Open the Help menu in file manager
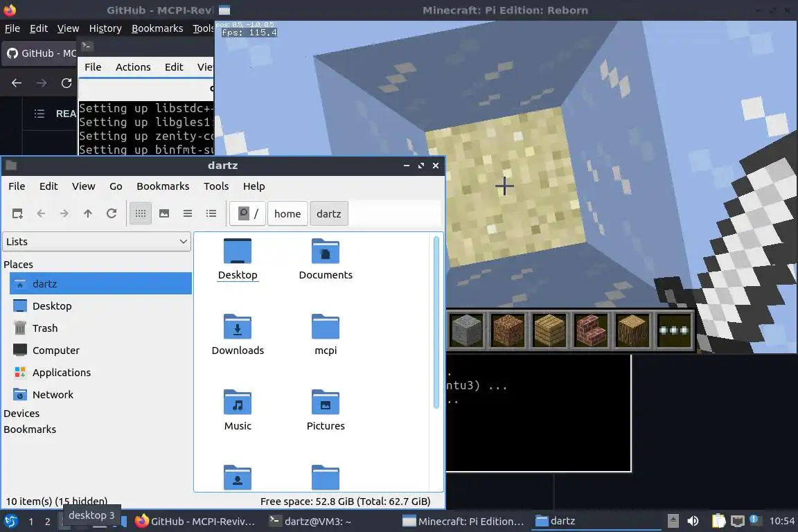Screen dimensions: 798x532 pyautogui.click(x=254, y=186)
